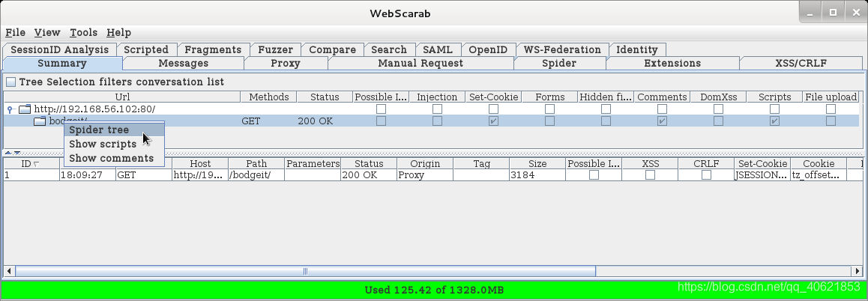Screen dimensions: 868x301
Task: Click the folder icon of 192.168.56.102 node
Action: [24, 109]
